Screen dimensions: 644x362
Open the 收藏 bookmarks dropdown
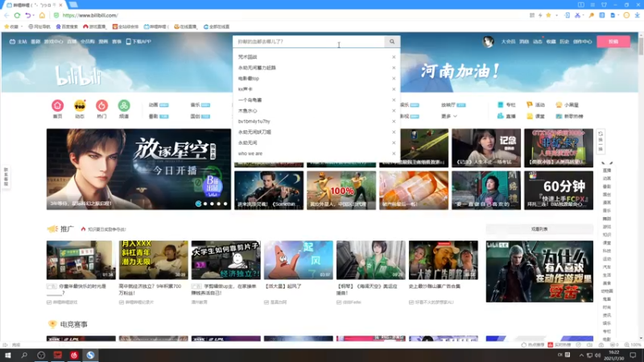(x=13, y=27)
